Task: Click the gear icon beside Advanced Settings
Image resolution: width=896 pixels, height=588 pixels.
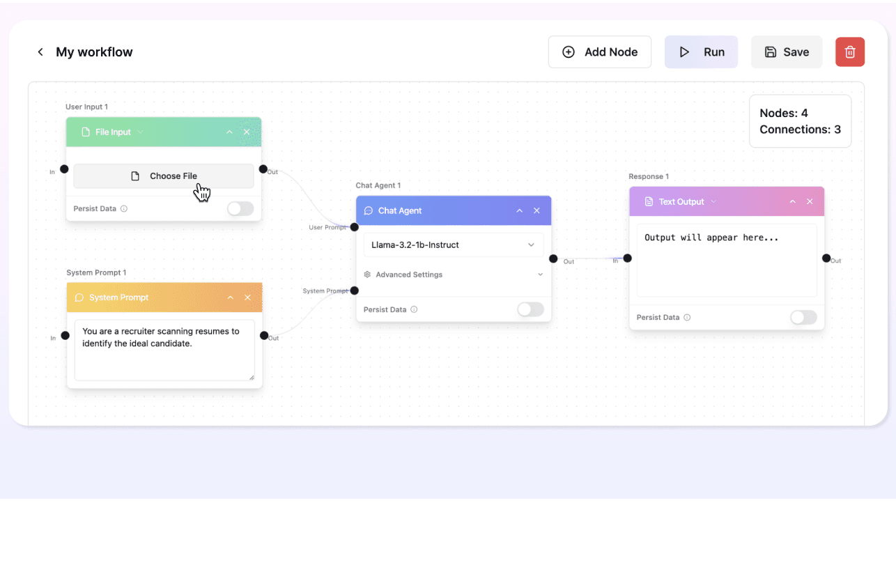Action: [x=367, y=274]
